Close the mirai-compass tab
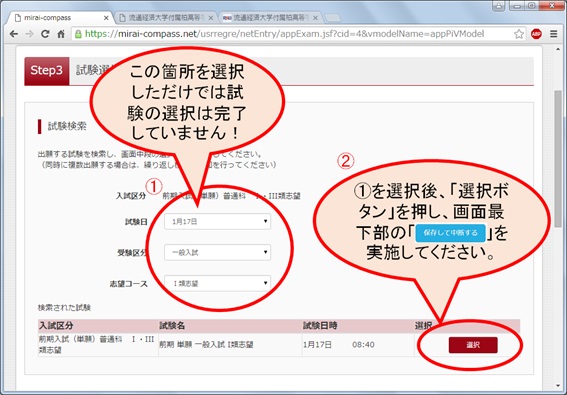Image resolution: width=567 pixels, height=395 pixels. [106, 18]
